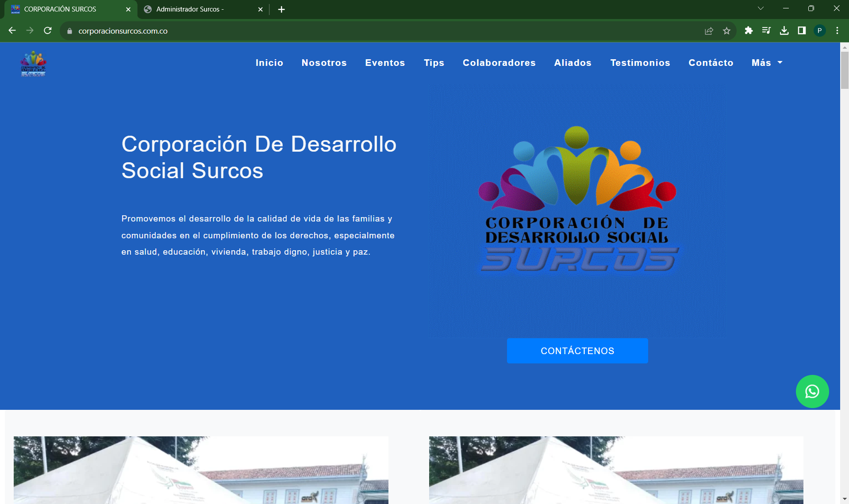Click the heading Corporación De Desarrollo Social Surcos

tap(259, 157)
